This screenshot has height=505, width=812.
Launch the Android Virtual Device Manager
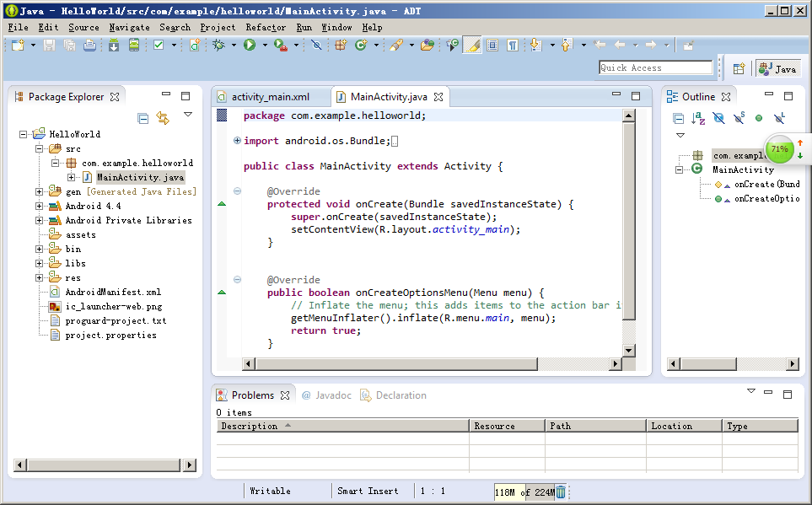(133, 46)
